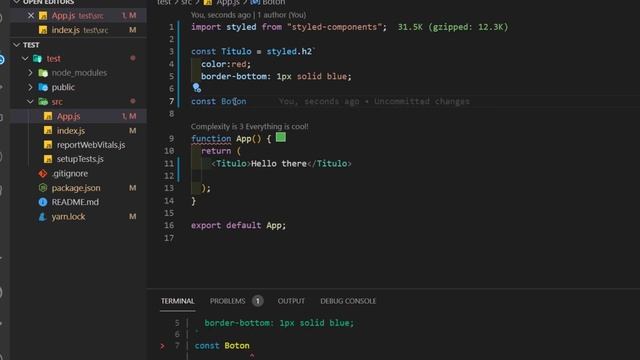Click the public folder icon

coord(43,87)
